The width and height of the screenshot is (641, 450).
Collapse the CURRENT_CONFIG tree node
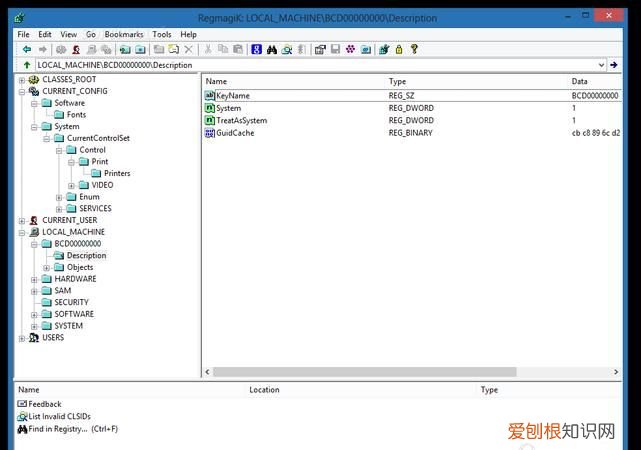22,92
